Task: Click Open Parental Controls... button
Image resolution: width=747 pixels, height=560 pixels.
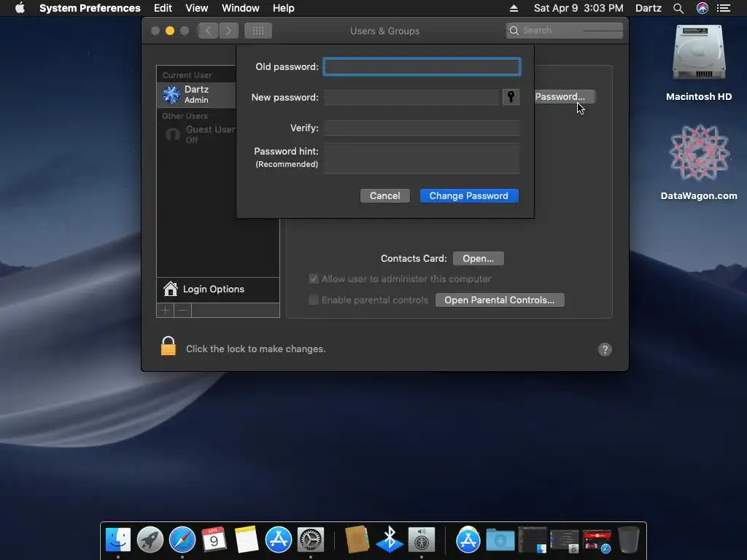Action: pyautogui.click(x=500, y=300)
